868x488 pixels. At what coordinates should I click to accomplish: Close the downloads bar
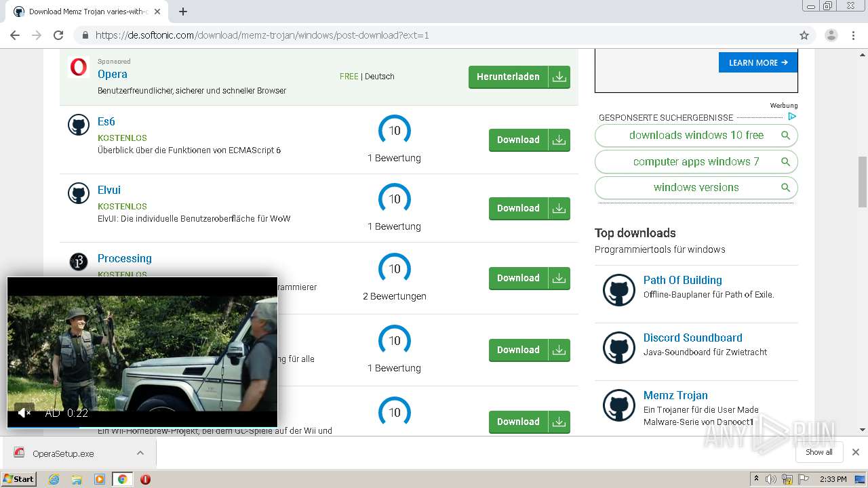coord(855,452)
